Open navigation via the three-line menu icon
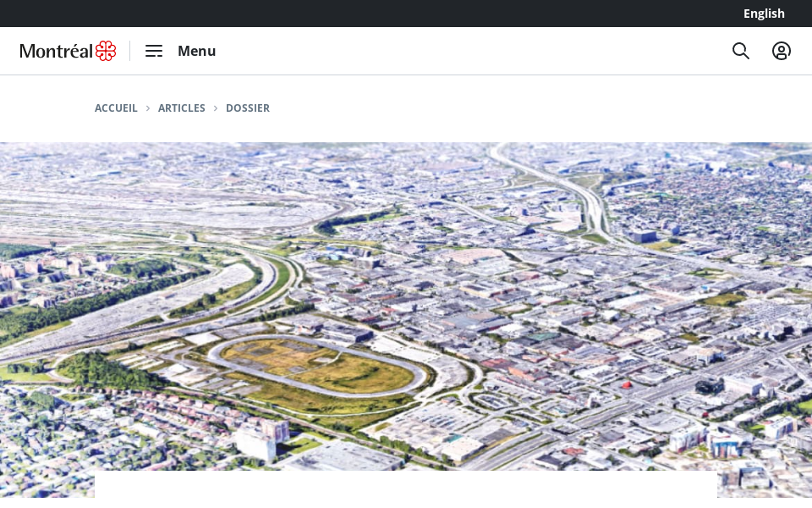Viewport: 812px width, 508px height. (154, 51)
